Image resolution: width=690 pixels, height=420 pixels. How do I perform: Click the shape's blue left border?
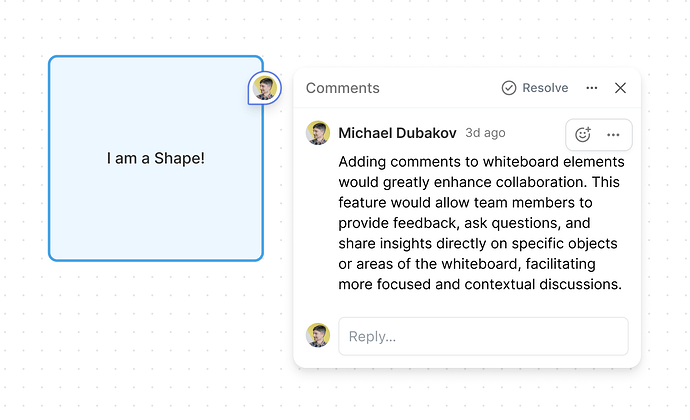(49, 158)
